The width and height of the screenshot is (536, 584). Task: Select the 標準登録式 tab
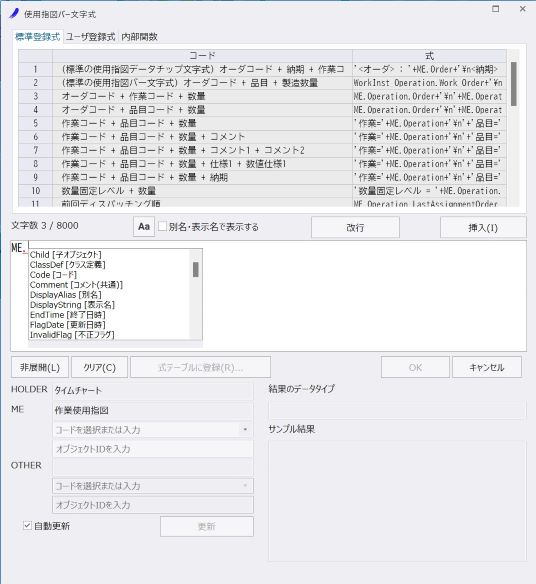click(37, 37)
